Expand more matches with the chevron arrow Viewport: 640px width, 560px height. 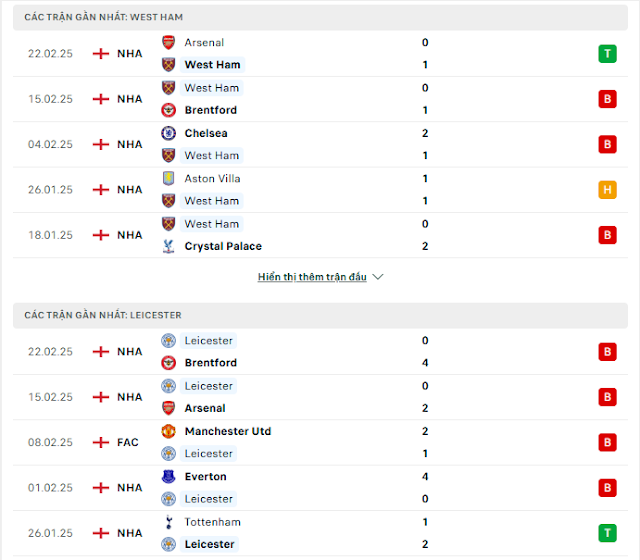pos(378,277)
